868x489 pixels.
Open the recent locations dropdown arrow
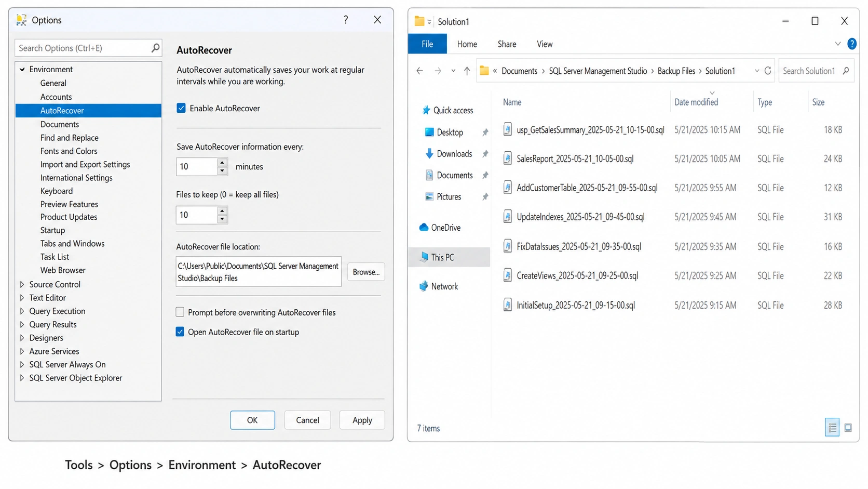click(x=453, y=71)
